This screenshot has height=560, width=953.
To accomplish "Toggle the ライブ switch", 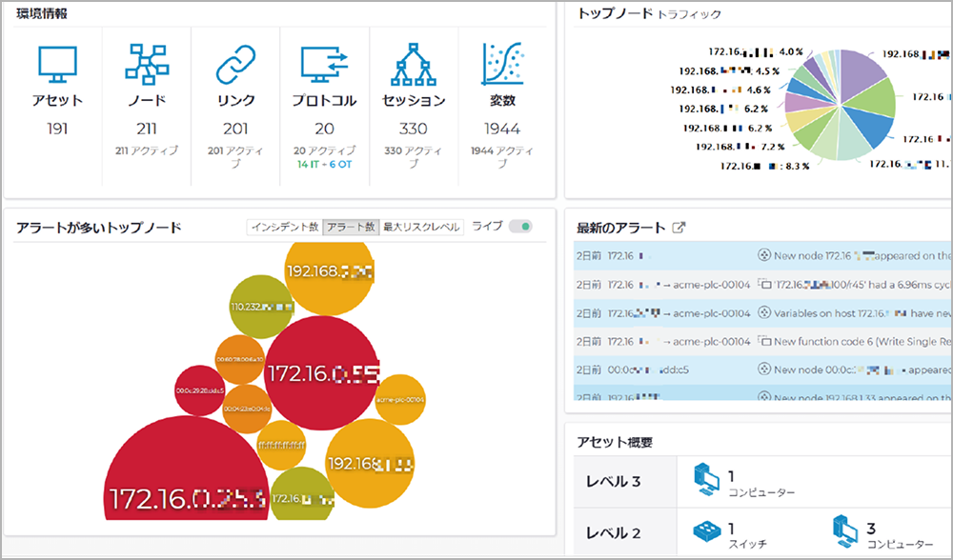I will (x=520, y=227).
